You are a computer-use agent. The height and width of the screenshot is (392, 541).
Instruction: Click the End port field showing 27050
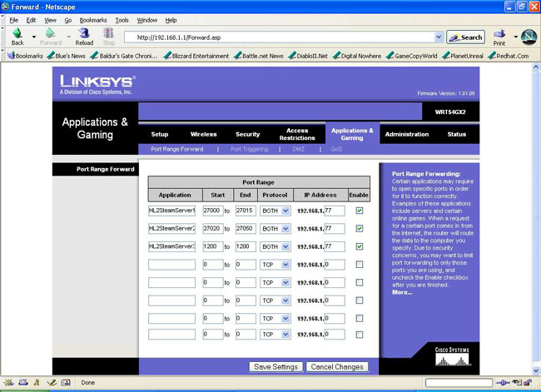(246, 228)
